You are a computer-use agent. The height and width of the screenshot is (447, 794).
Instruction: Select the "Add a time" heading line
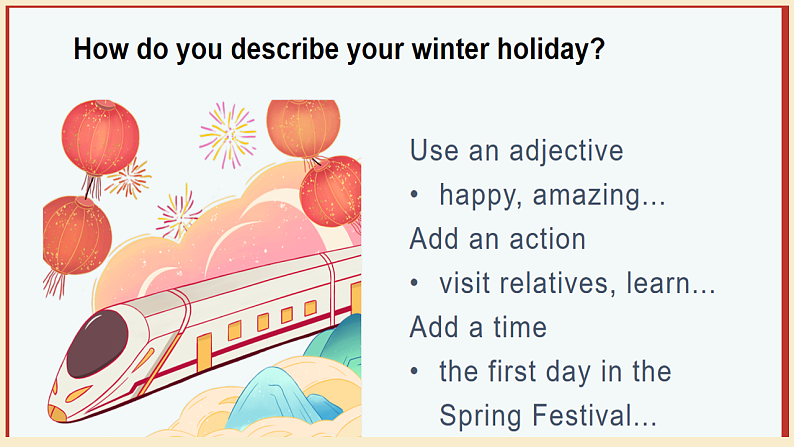point(478,327)
